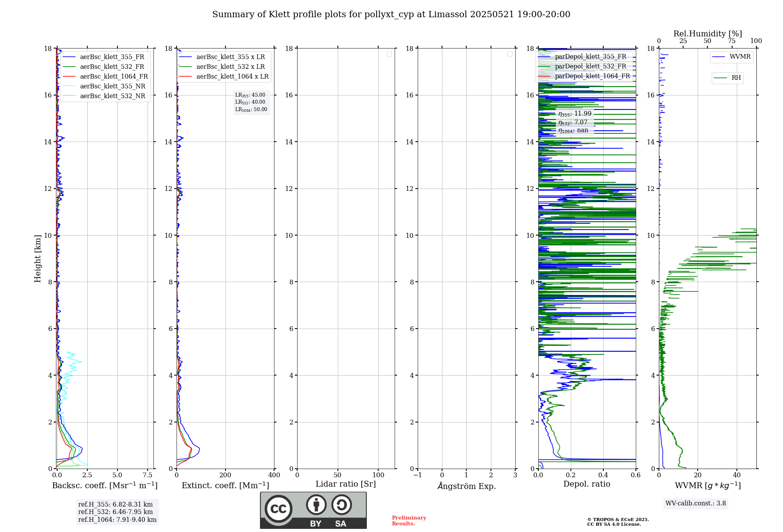Click ref.H_1064: 7.91-9.40 km text
The width and height of the screenshot is (783, 532).
tap(117, 520)
